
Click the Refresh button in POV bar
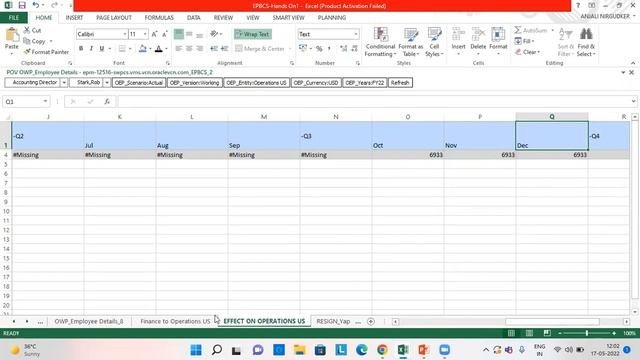[400, 83]
